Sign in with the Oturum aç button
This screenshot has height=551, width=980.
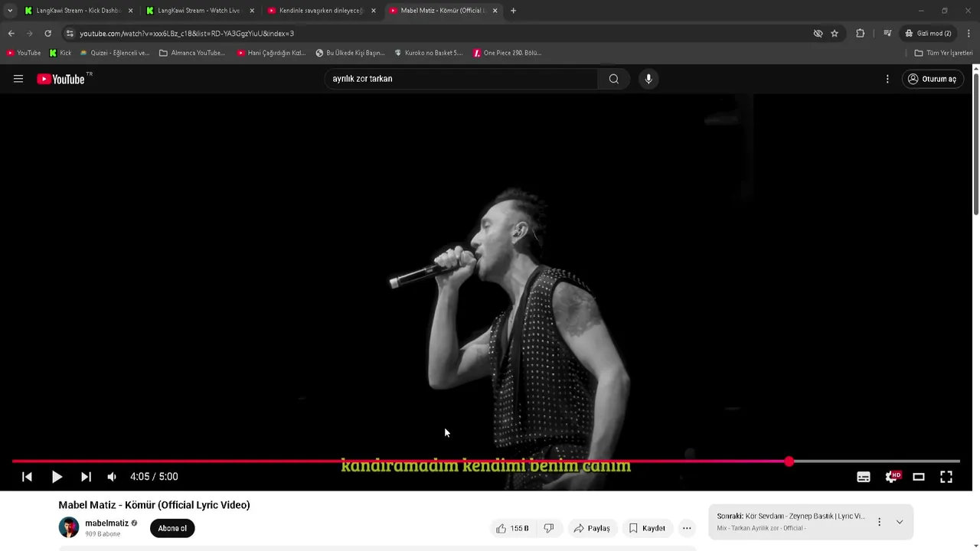(932, 79)
